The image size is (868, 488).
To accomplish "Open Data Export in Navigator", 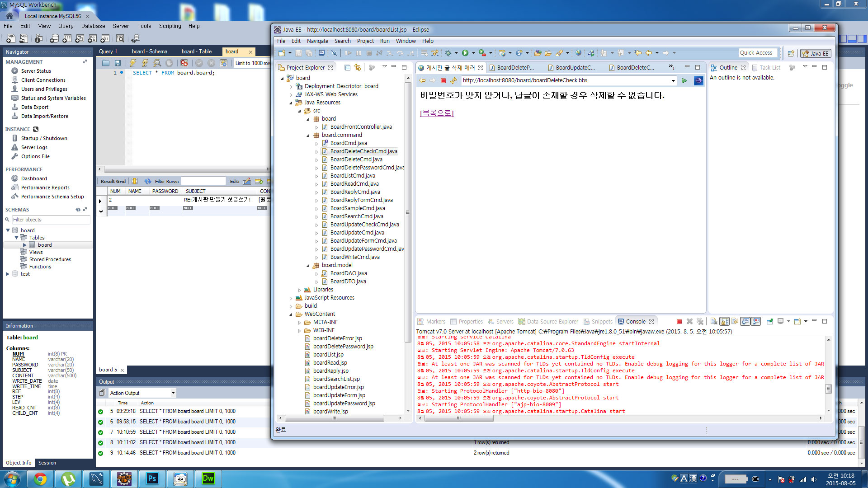I will pos(35,107).
